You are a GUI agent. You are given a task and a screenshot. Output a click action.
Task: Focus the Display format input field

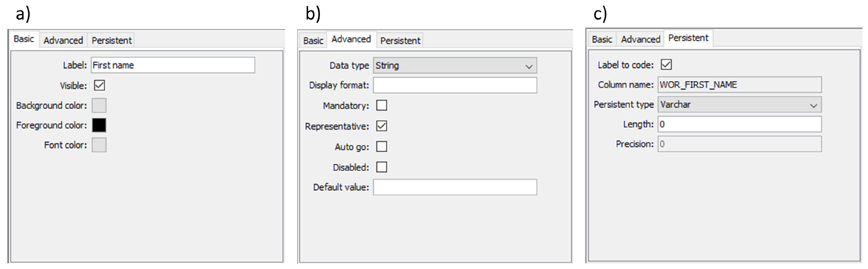tap(455, 85)
